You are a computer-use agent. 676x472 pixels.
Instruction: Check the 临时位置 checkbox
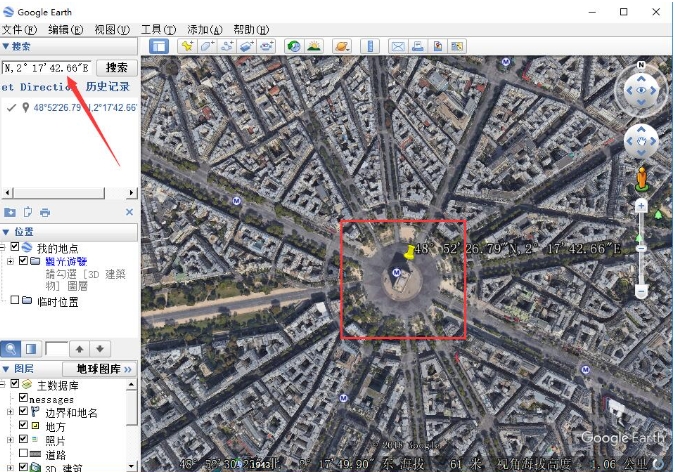pyautogui.click(x=15, y=300)
